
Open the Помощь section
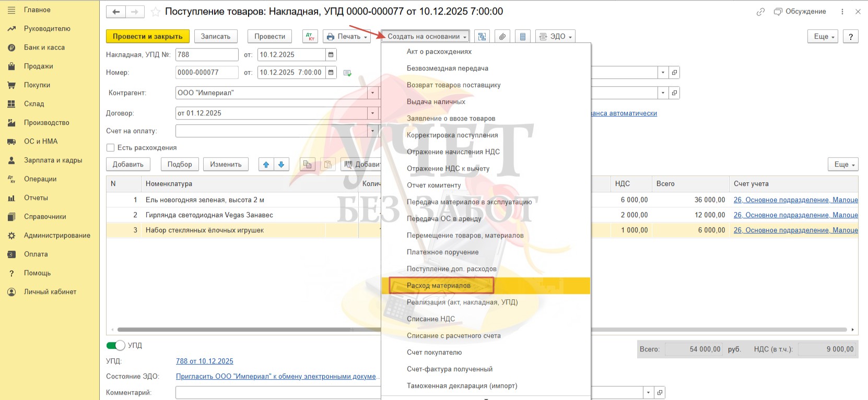click(38, 273)
